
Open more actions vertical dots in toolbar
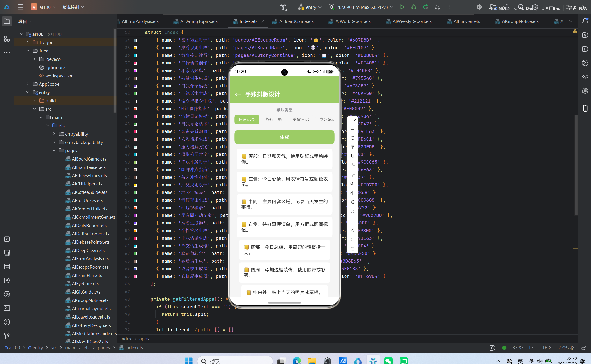449,7
